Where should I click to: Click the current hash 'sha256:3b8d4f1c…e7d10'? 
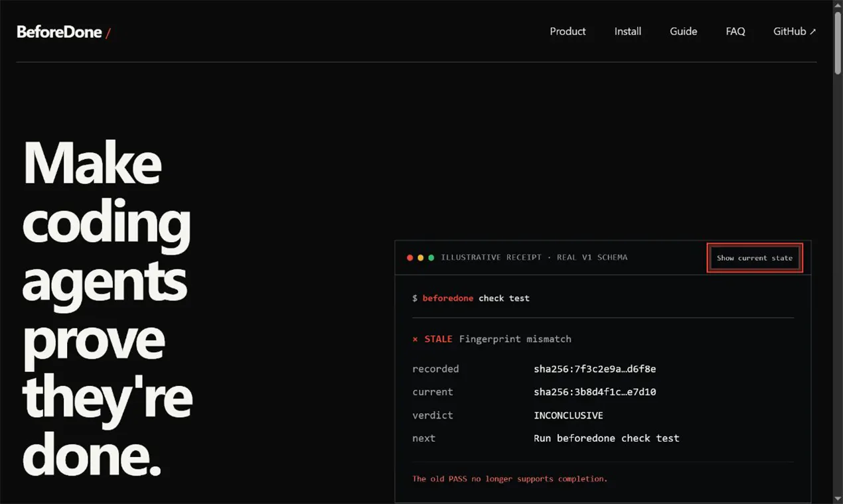click(x=595, y=392)
